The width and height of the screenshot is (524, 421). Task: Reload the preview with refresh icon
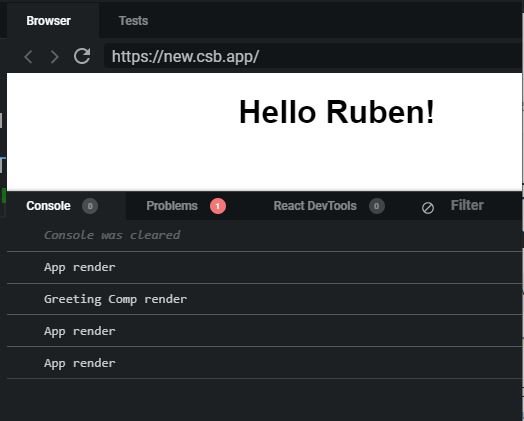tap(82, 56)
